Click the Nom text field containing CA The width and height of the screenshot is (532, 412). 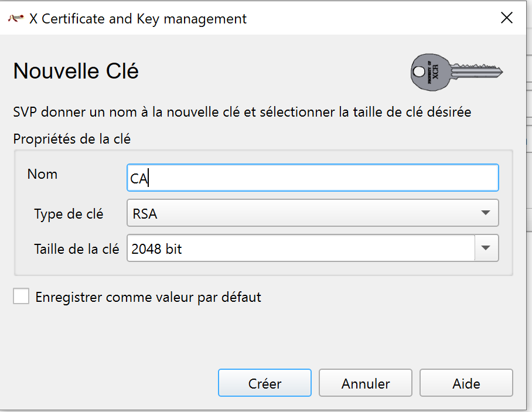[312, 178]
